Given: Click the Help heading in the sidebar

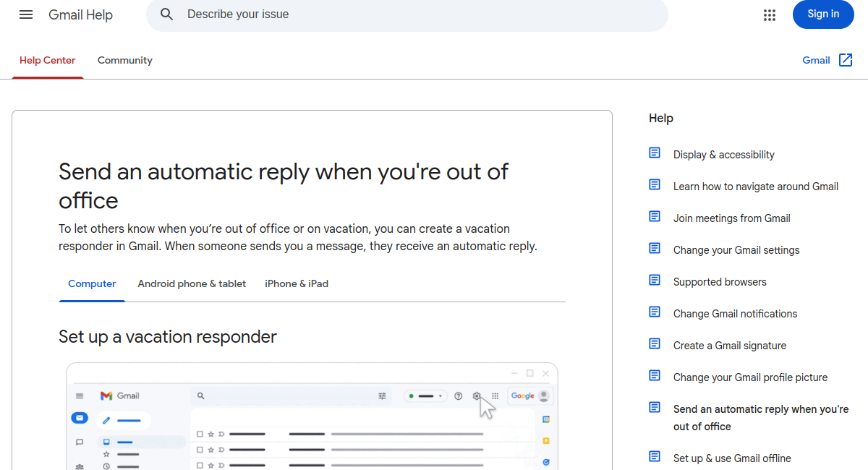Looking at the screenshot, I should (x=661, y=119).
